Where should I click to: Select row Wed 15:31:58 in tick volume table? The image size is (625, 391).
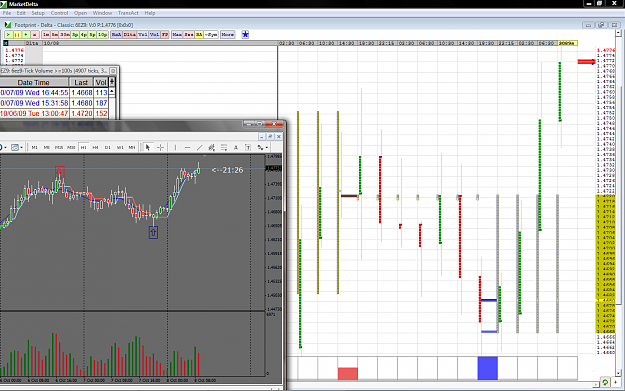[x=54, y=103]
